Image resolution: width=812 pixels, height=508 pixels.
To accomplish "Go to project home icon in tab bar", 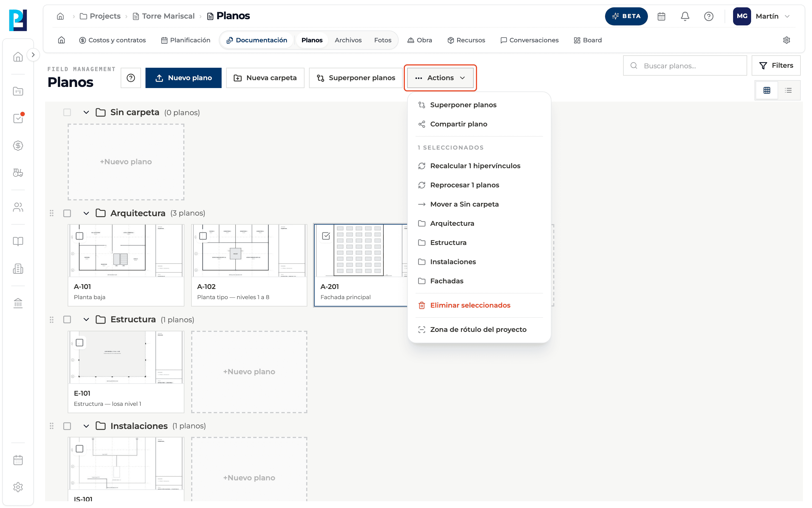I will [x=61, y=40].
